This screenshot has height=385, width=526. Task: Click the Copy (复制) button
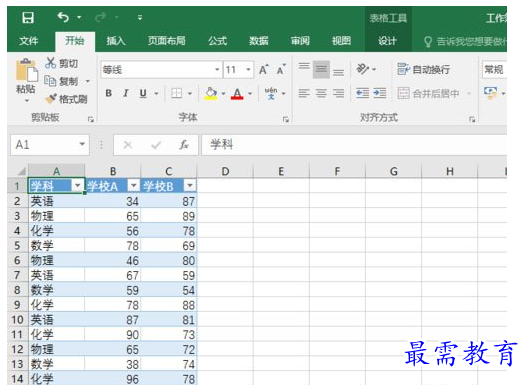67,81
